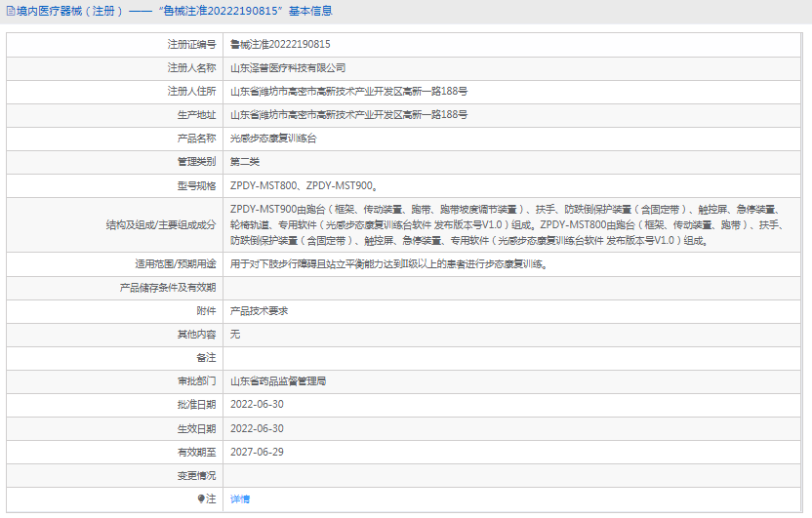Screen dimensions: 812x518
Task: Click the 有效期至 label
Action: (197, 453)
